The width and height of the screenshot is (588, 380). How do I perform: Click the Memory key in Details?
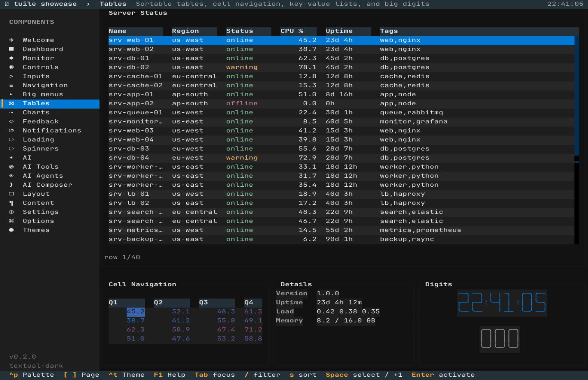(289, 320)
